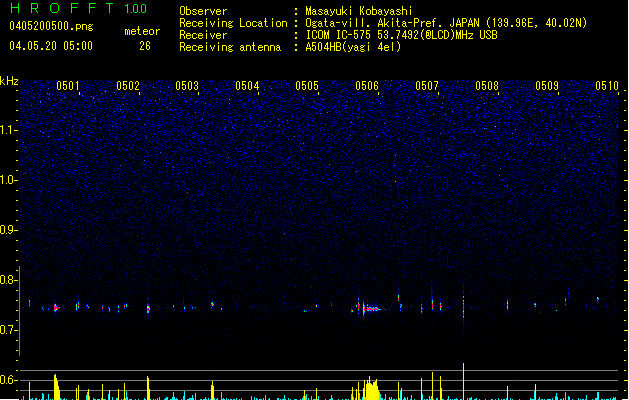The image size is (629, 400).
Task: Click the 'Observer' field label
Action: [203, 11]
